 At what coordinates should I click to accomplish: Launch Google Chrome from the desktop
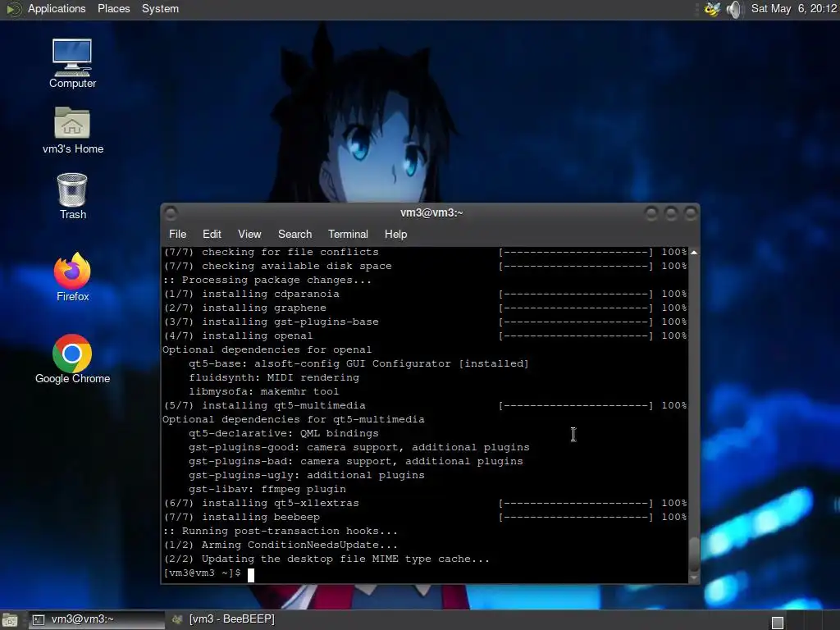click(72, 359)
